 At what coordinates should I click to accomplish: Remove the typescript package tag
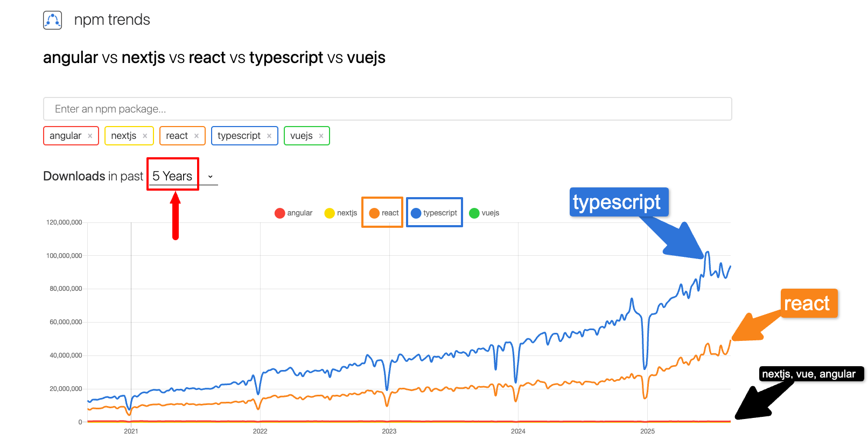269,136
